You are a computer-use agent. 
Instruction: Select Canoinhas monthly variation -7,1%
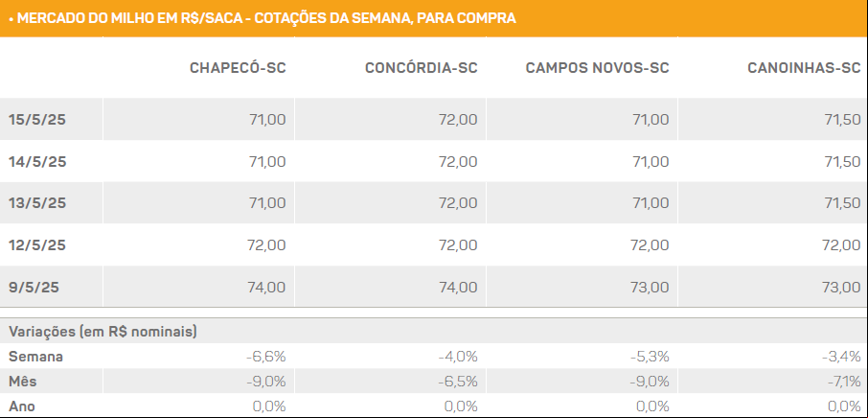pos(842,382)
